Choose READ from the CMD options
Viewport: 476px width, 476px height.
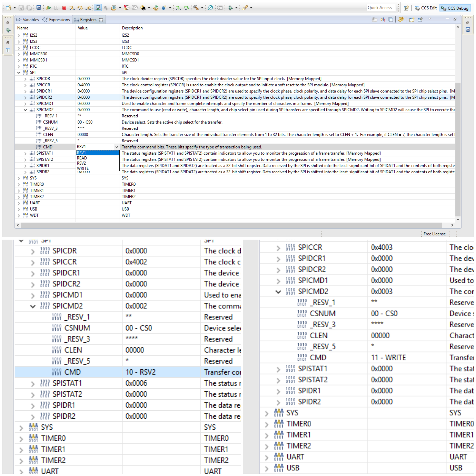click(82, 158)
